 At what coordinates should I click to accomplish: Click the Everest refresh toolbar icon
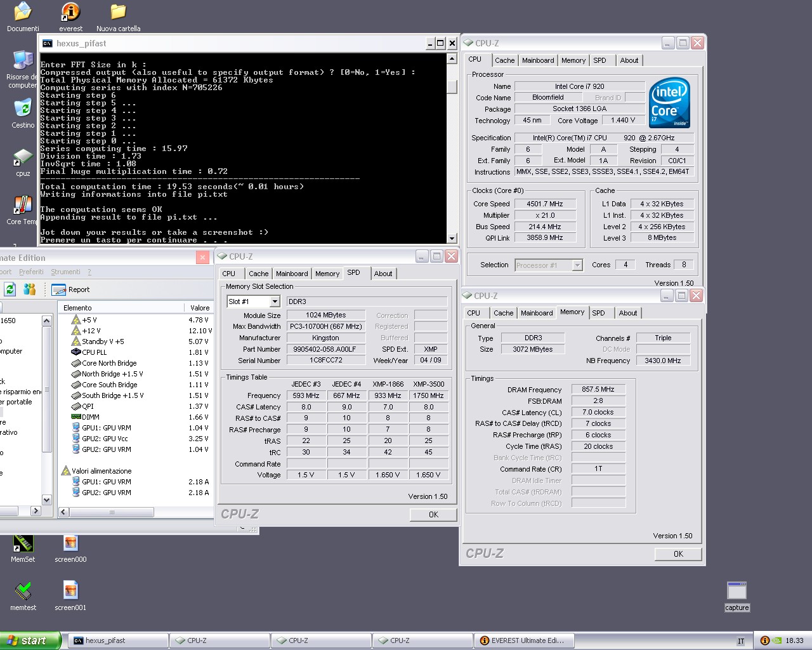pos(10,289)
